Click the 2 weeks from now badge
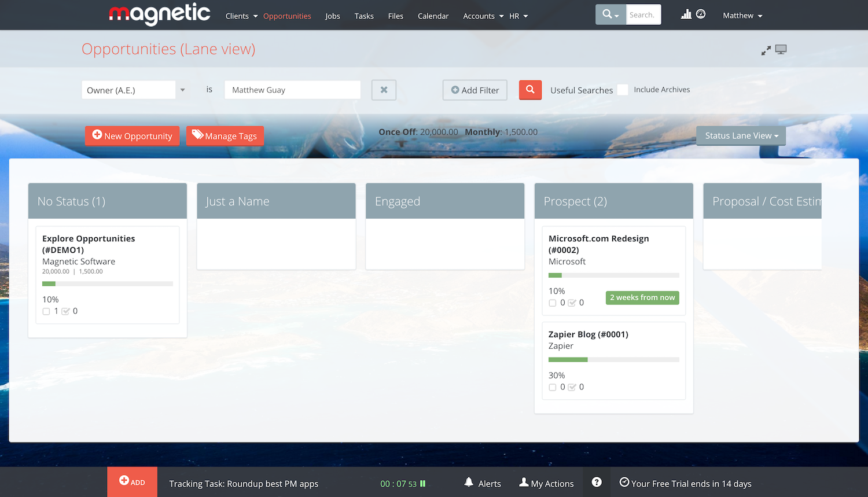Screen dimensions: 868x497 pos(642,297)
